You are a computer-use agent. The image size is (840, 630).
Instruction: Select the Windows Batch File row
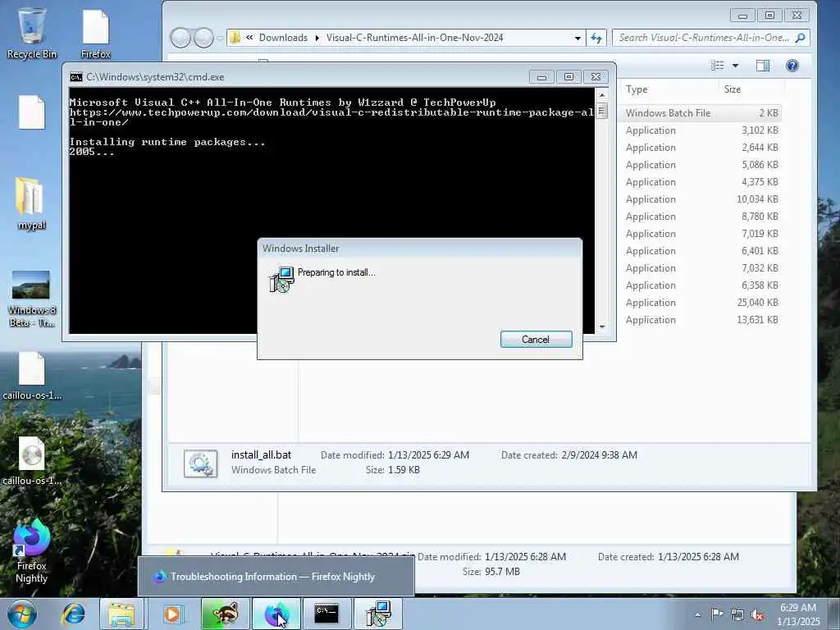pos(701,113)
